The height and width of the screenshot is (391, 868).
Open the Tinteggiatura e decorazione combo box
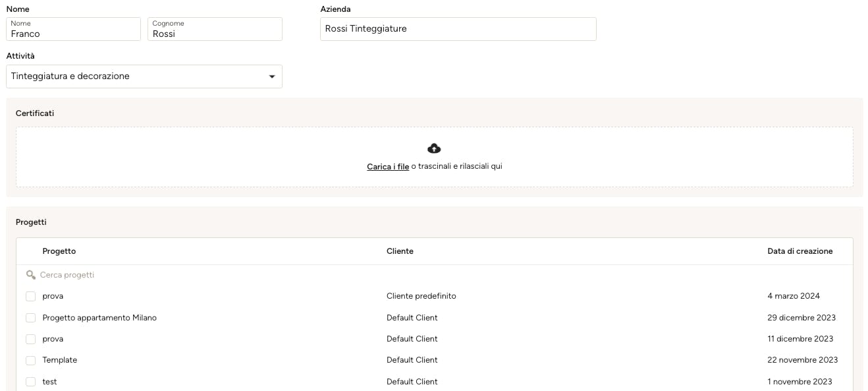(x=144, y=76)
